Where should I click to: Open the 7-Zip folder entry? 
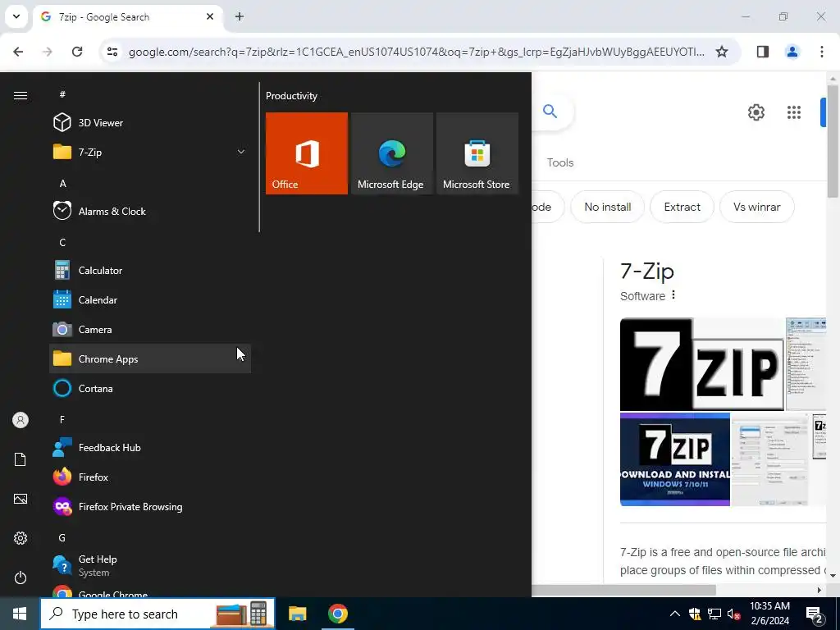(x=150, y=152)
